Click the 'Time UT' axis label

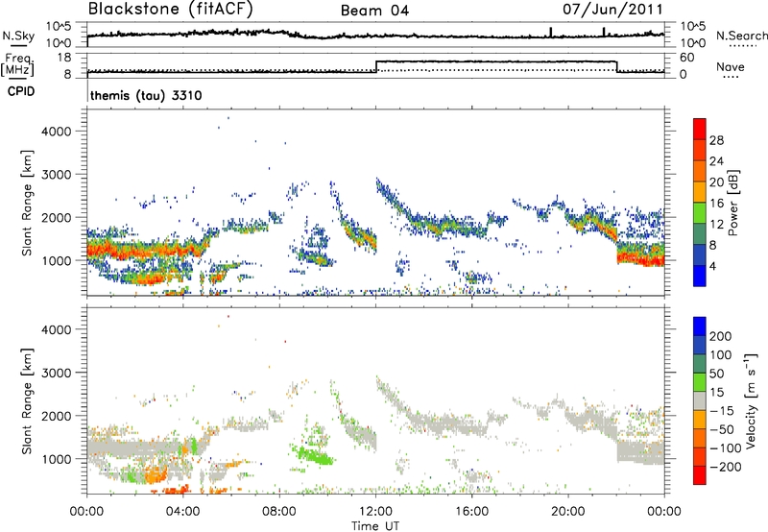[x=375, y=526]
